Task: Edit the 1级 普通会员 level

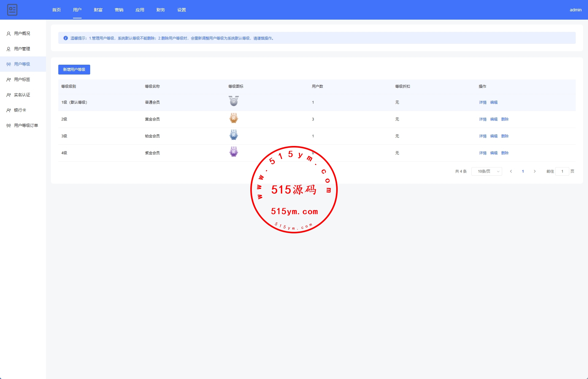Action: pos(494,102)
